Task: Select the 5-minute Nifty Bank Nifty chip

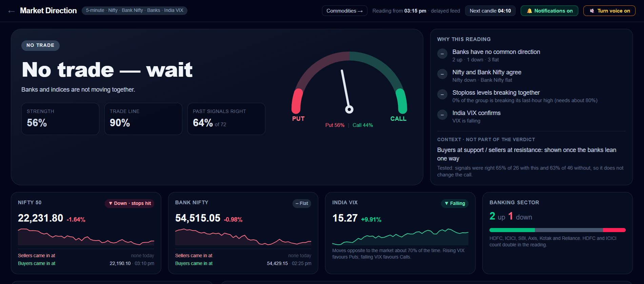Action: coord(135,11)
